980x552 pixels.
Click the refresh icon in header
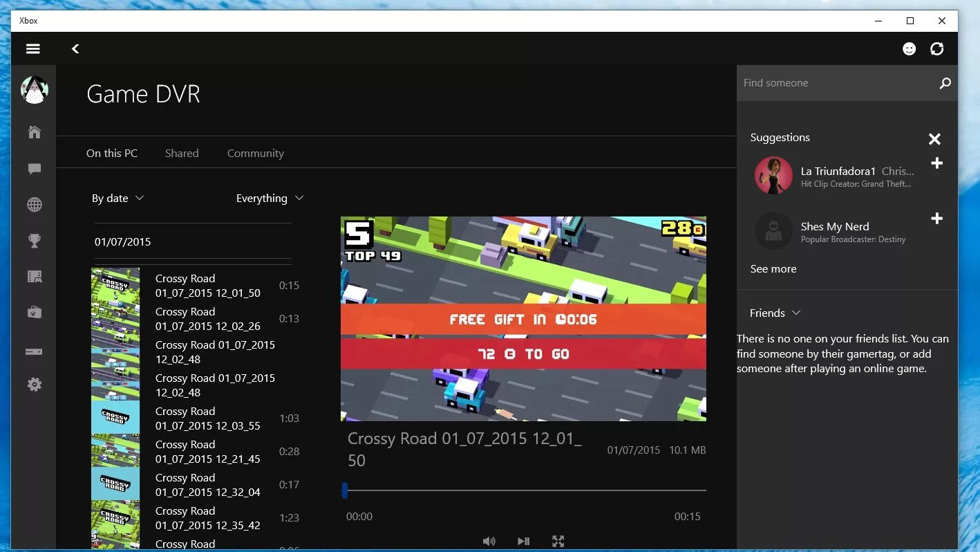tap(937, 48)
